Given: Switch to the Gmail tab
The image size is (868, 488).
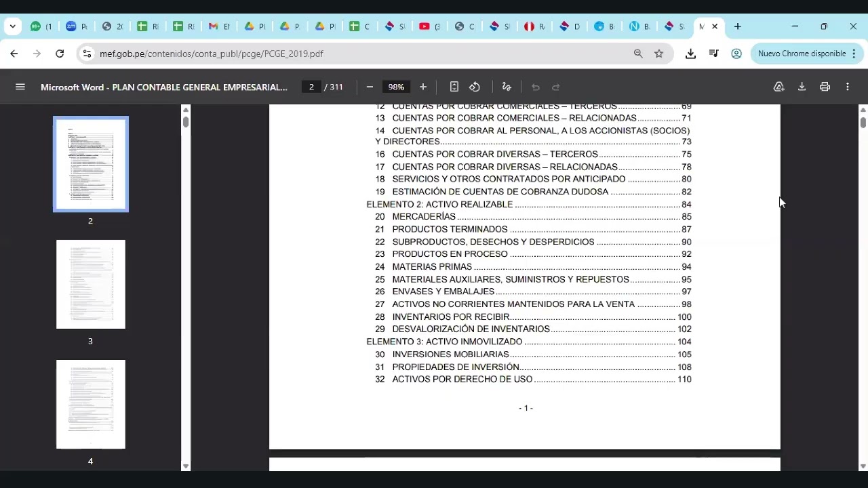Looking at the screenshot, I should click(x=218, y=26).
